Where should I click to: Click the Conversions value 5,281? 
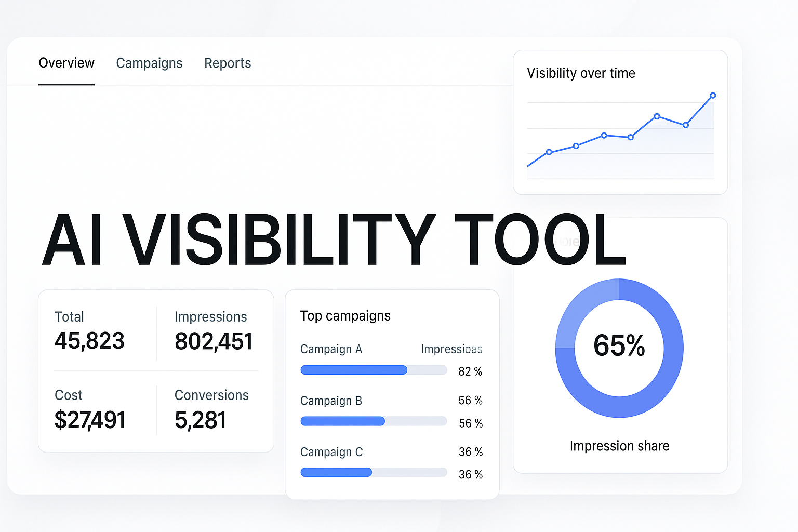[x=201, y=420]
